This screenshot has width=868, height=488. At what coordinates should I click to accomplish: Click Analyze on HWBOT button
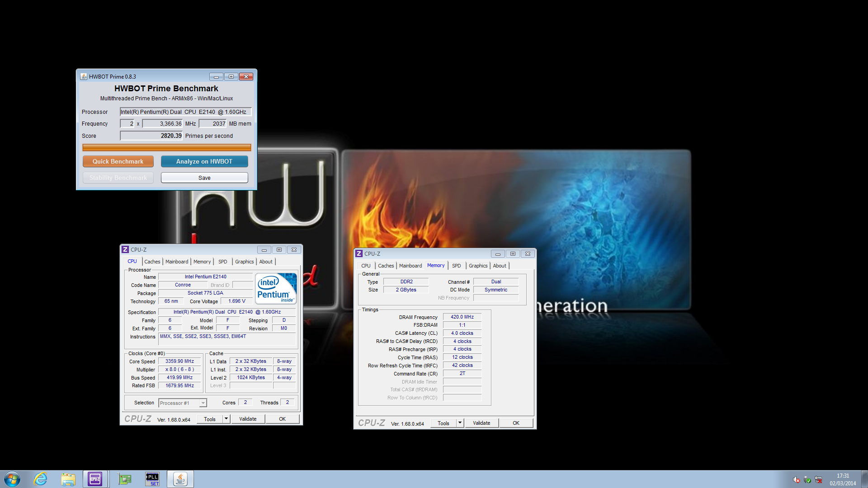(x=204, y=161)
